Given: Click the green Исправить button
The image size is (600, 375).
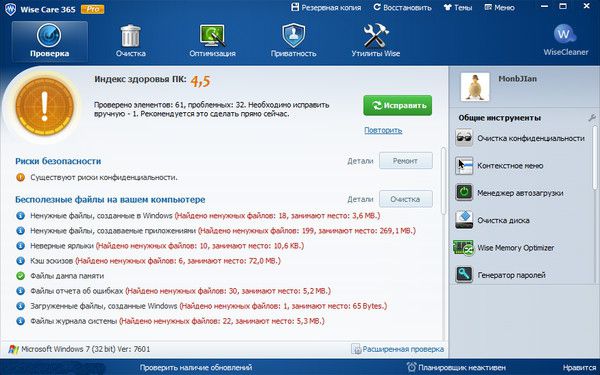Looking at the screenshot, I should tap(398, 105).
